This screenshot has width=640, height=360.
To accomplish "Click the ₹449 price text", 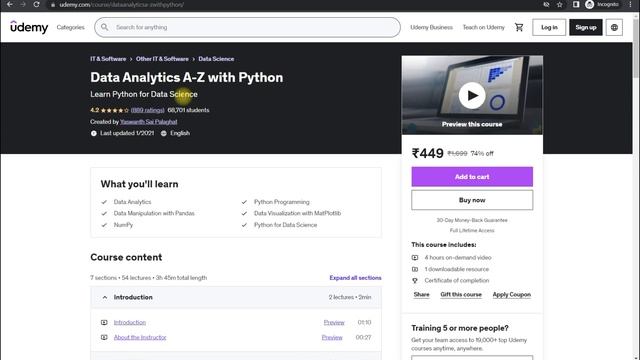I will pyautogui.click(x=427, y=153).
